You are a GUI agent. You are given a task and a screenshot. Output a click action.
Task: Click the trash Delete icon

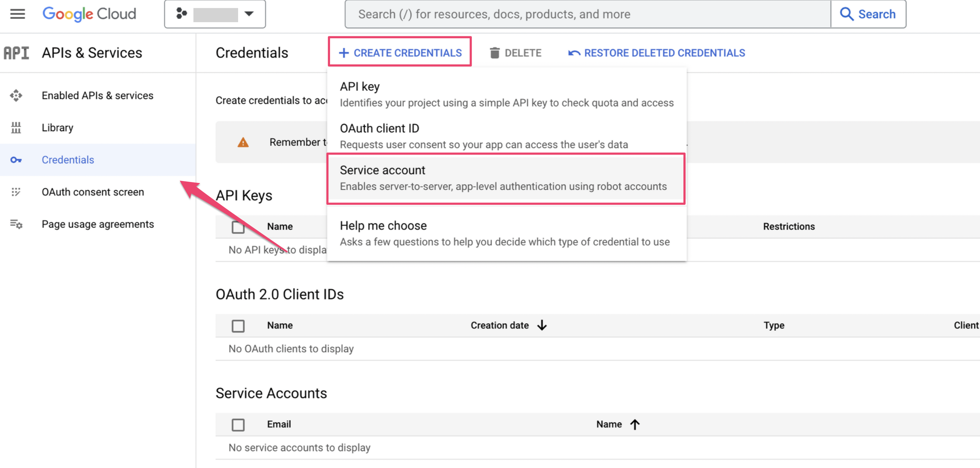coord(494,53)
